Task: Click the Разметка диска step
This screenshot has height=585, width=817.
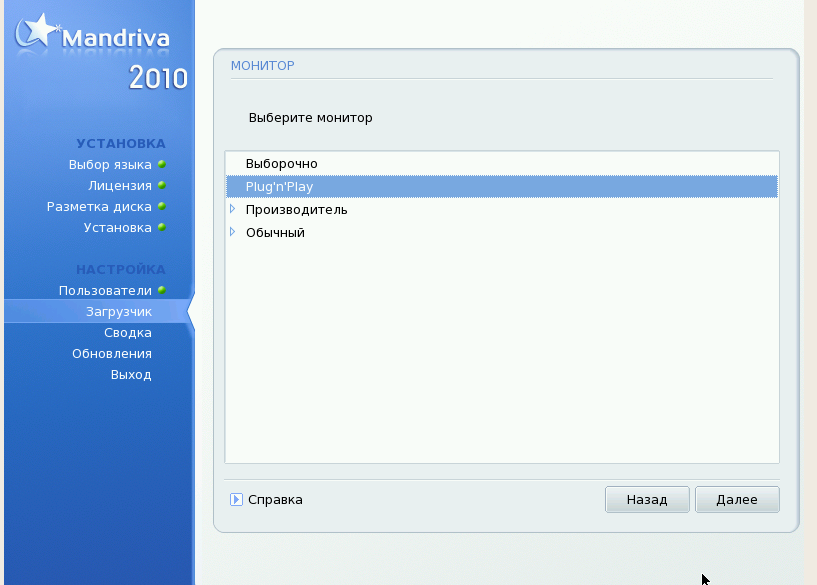Action: click(x=99, y=207)
